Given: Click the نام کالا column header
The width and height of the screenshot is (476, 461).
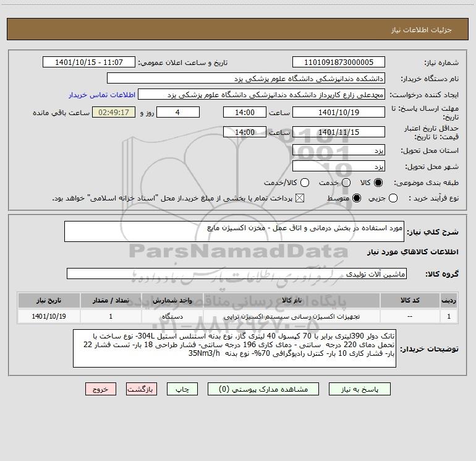Looking at the screenshot, I should coord(291,300).
